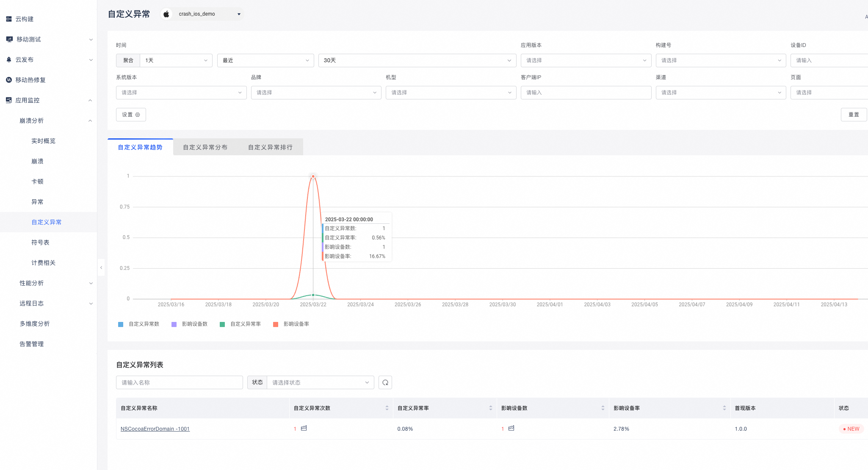868x470 pixels.
Task: Click the 应用监控 chart icon
Action: (x=9, y=100)
